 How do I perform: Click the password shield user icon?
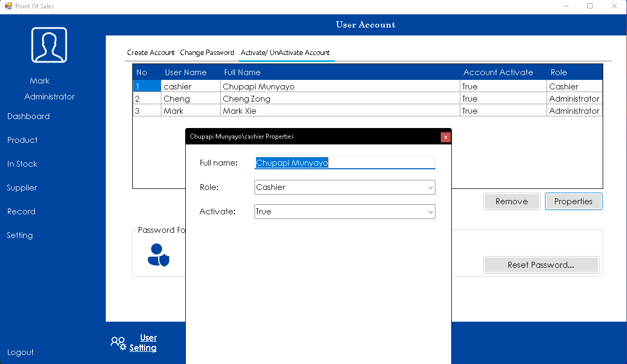click(159, 255)
